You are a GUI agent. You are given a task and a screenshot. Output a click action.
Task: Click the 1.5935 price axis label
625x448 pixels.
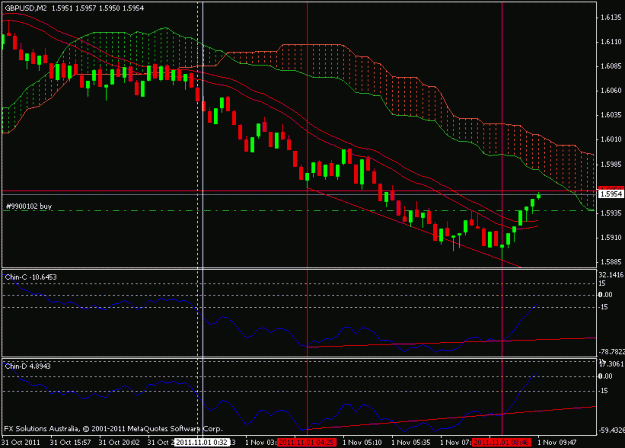(x=611, y=213)
